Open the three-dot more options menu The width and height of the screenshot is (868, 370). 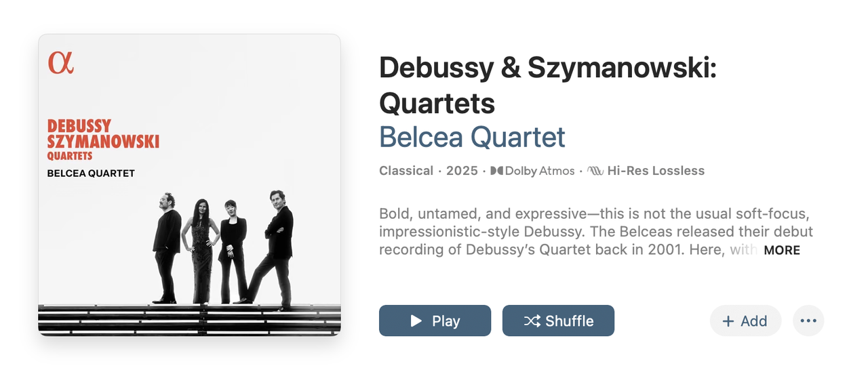(x=808, y=321)
